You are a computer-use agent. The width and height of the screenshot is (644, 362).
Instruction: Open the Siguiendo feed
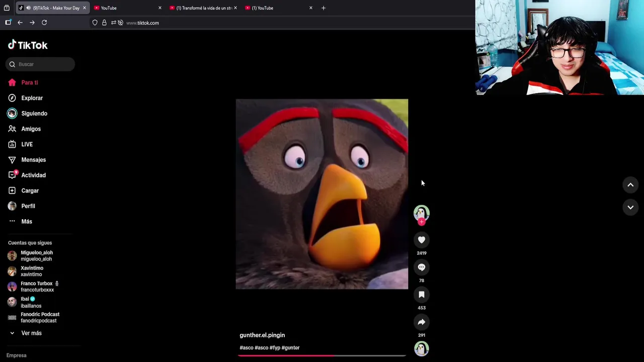coord(27,114)
